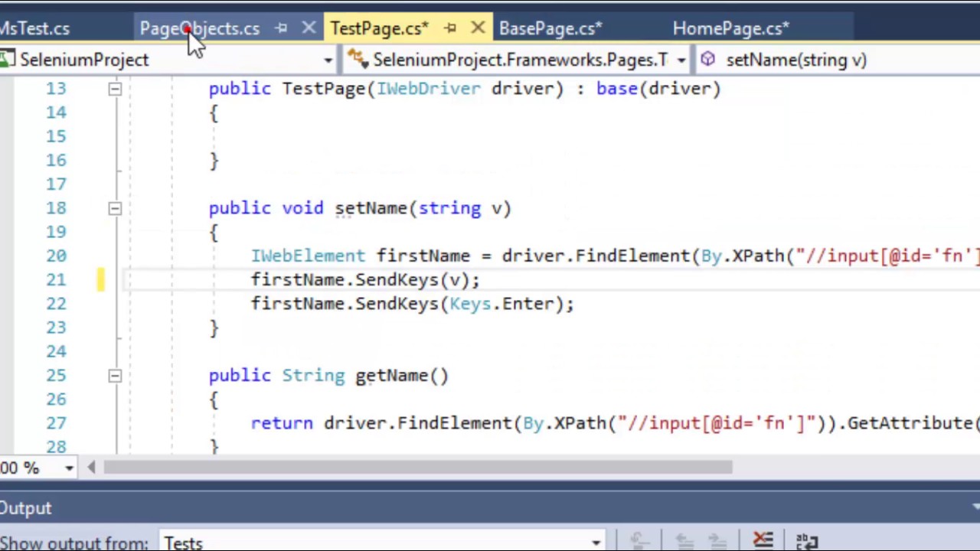Image resolution: width=980 pixels, height=551 pixels.
Task: Click line number 21 in the gutter
Action: [x=56, y=280]
